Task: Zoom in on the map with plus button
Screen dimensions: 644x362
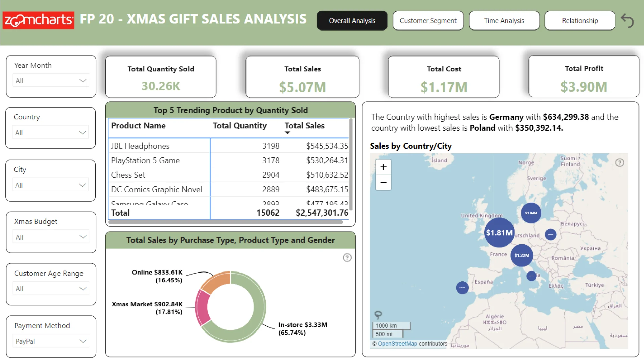Action: tap(383, 167)
